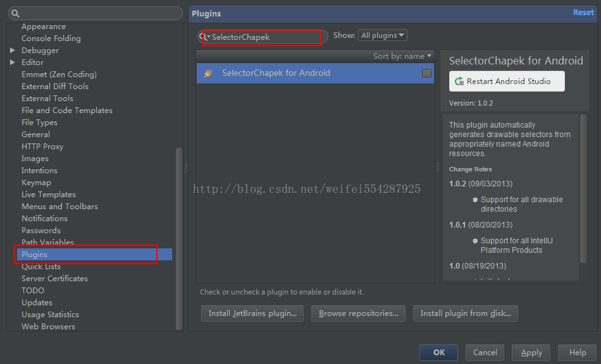Screen dimensions: 601x364
Task: Click the Cancel button
Action: pos(485,353)
